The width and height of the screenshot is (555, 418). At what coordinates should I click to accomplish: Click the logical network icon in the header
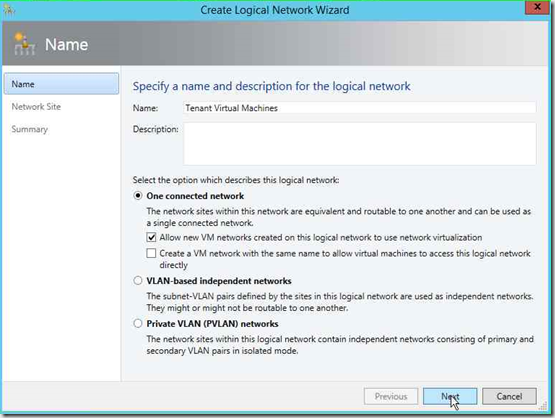25,44
